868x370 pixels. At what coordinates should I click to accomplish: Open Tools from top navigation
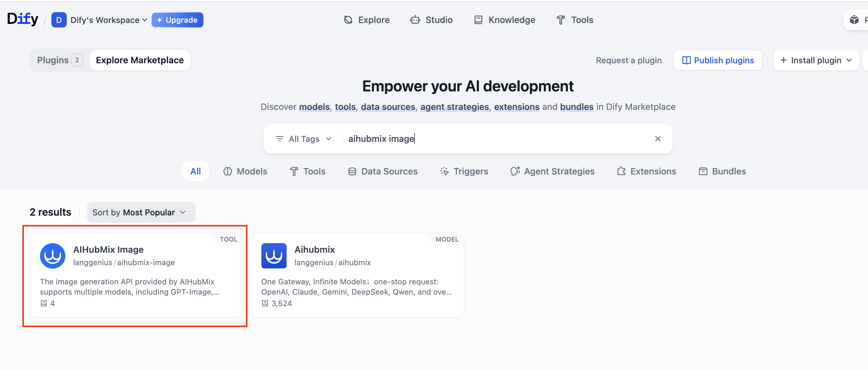click(x=575, y=20)
